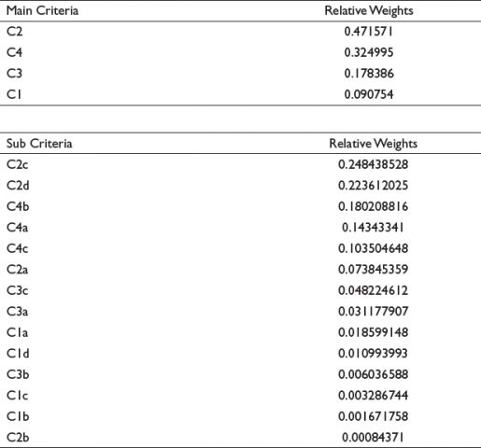This screenshot has height=448, width=481.
Task: Select the C4b row label
Action: coord(18,206)
